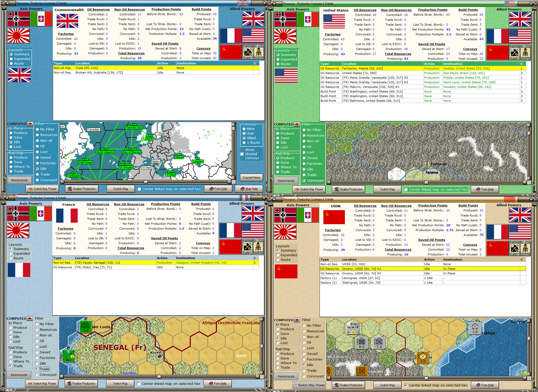The image size is (538, 392).
Task: Click the United Kingdom flag in USSR window
Action: 520,215
